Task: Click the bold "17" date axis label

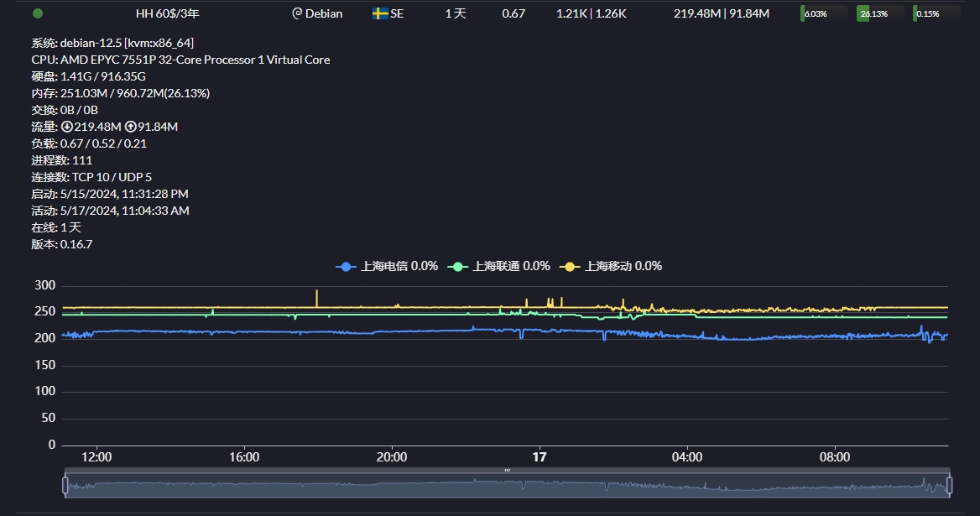Action: pos(540,457)
